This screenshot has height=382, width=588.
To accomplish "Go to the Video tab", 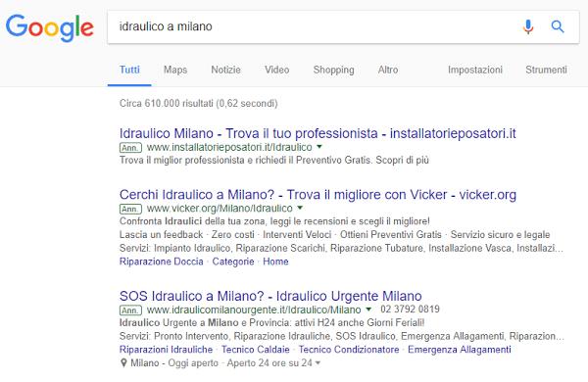I will (x=276, y=70).
